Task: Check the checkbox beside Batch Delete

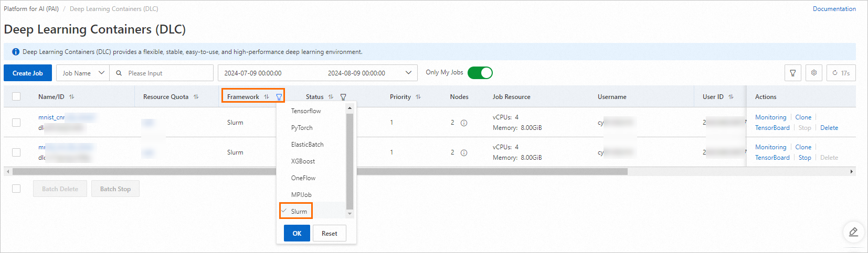Action: 16,189
